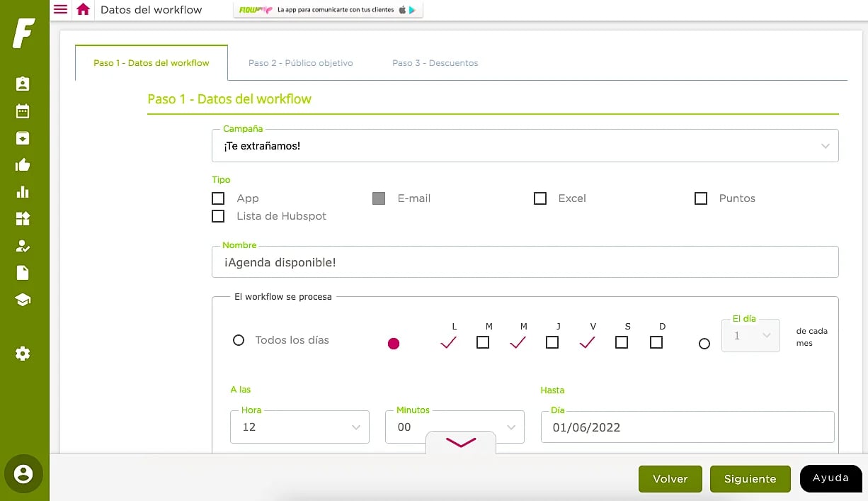Click the 'A las' label
The width and height of the screenshot is (868, 501).
click(241, 390)
